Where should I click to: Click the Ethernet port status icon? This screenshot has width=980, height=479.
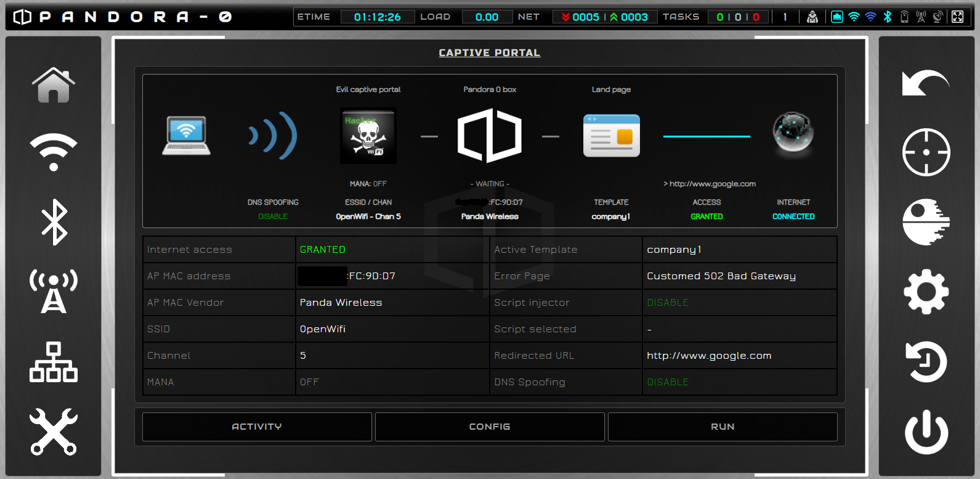tap(836, 17)
